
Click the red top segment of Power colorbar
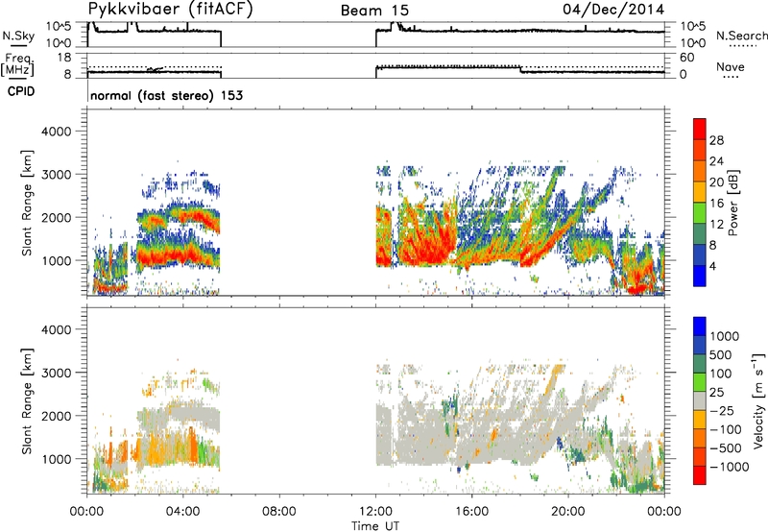(700, 129)
